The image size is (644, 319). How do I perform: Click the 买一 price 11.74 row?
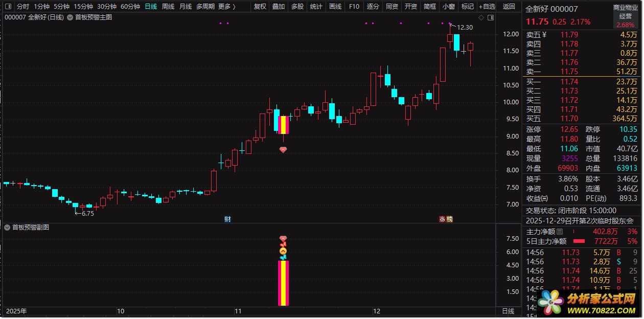click(x=582, y=81)
